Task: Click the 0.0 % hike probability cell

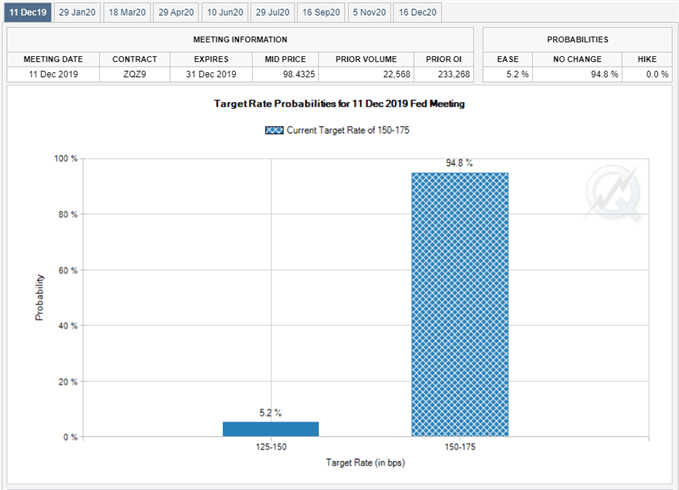Action: coord(647,74)
